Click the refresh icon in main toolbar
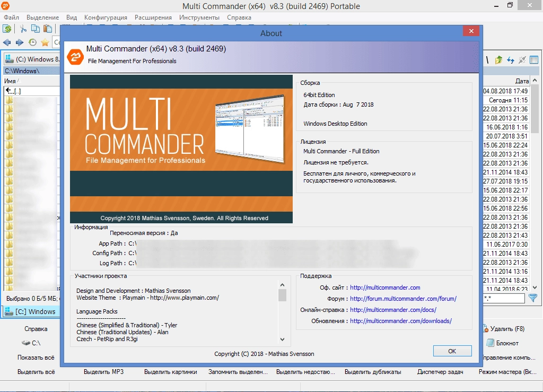Screen dimensions: 543x392 click(x=7, y=29)
